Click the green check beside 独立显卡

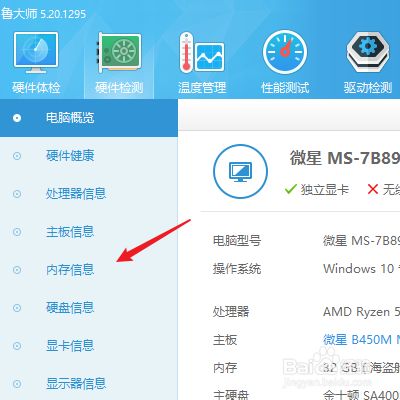(291, 189)
